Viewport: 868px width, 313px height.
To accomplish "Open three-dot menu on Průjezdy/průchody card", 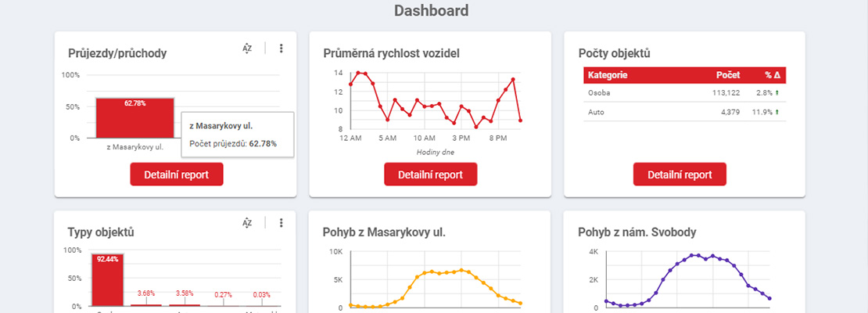I will coord(281,49).
